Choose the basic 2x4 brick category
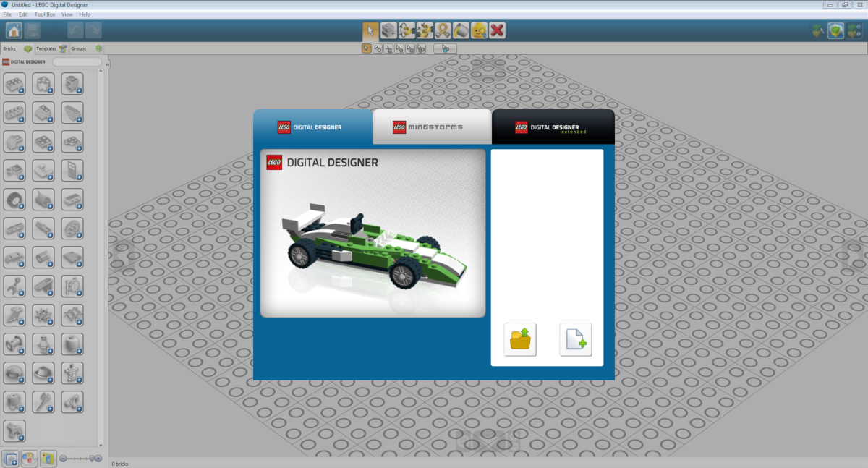 tap(14, 84)
